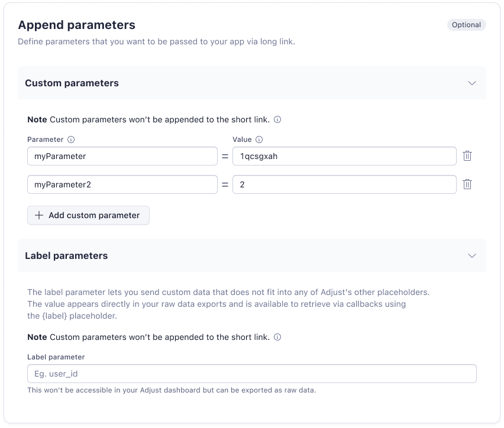This screenshot has height=428, width=504.
Task: Click info icon next to Parameter label
Action: 71,140
